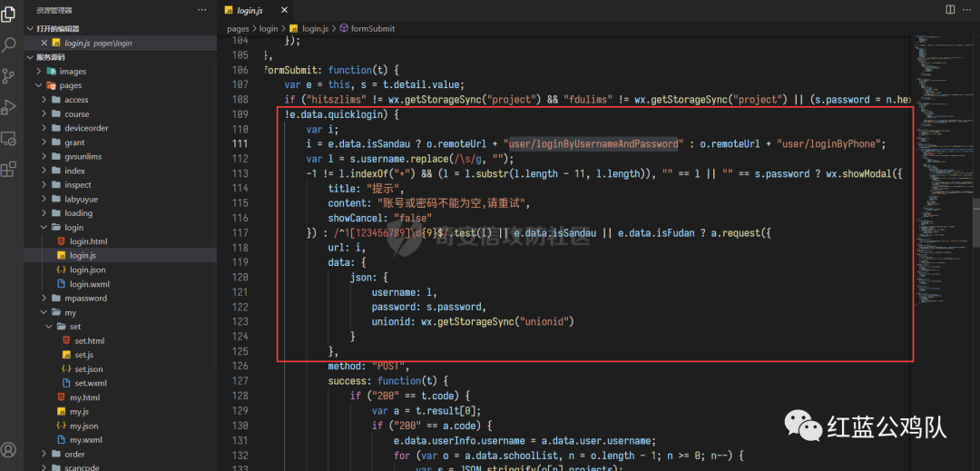Expand the images folder
Viewport: 980px width, 471px height.
[73, 71]
